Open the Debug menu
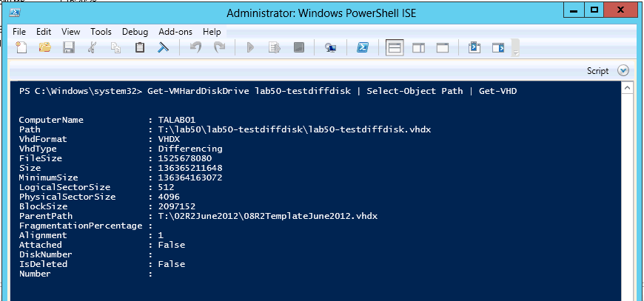Viewport: 644px width, 301px height. pos(135,32)
